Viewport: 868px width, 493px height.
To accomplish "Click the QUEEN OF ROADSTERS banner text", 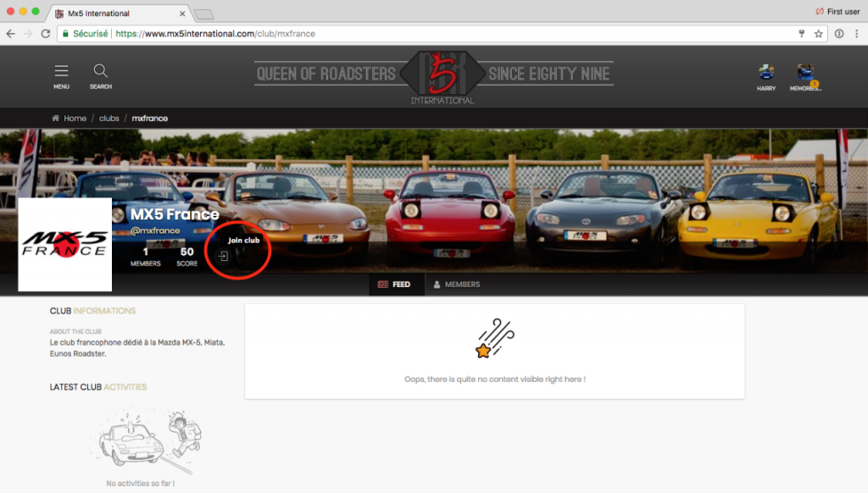I will tap(326, 74).
